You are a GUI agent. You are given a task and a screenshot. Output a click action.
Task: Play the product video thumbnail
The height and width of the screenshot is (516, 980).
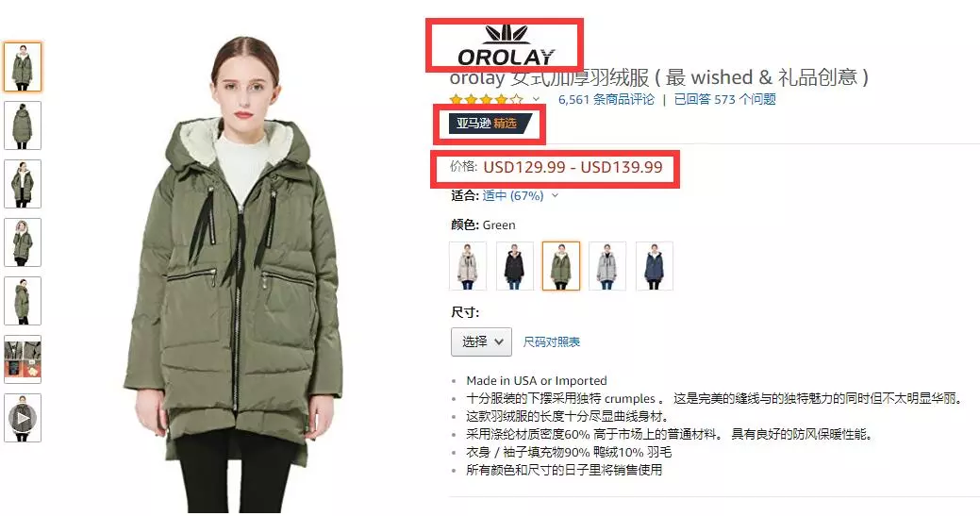23,418
